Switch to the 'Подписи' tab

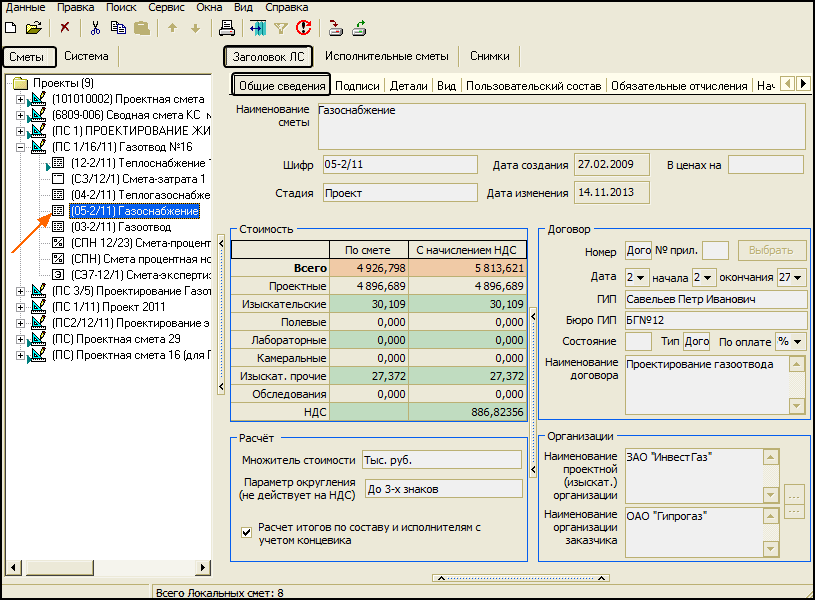[x=357, y=86]
